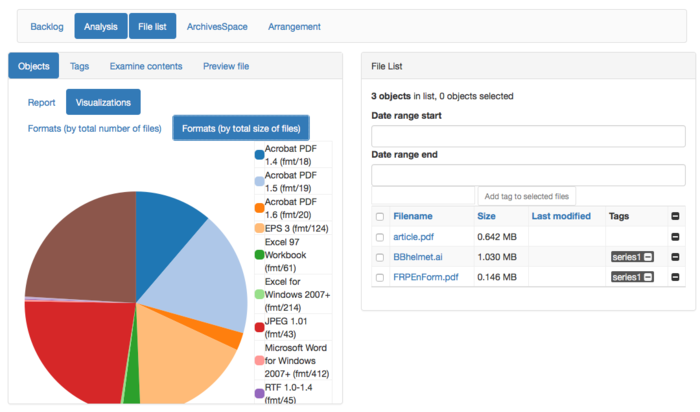
Task: Remove series1 tag from FRPEnForm.pdf
Action: tap(648, 277)
